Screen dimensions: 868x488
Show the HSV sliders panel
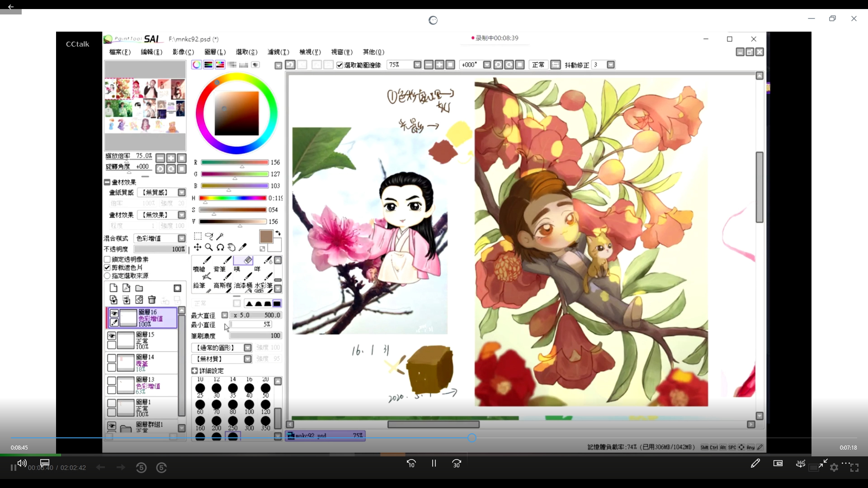tap(220, 65)
